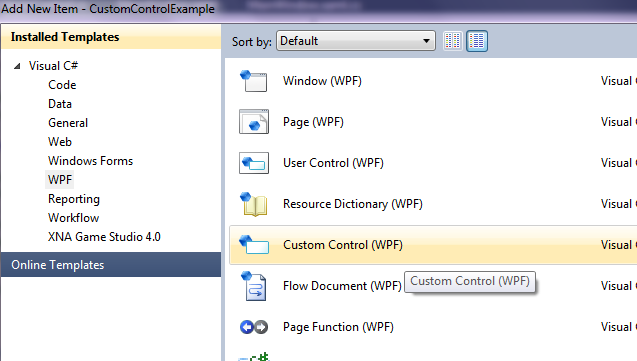Select the User Control (WPF) template name
This screenshot has height=361, width=637.
point(333,163)
